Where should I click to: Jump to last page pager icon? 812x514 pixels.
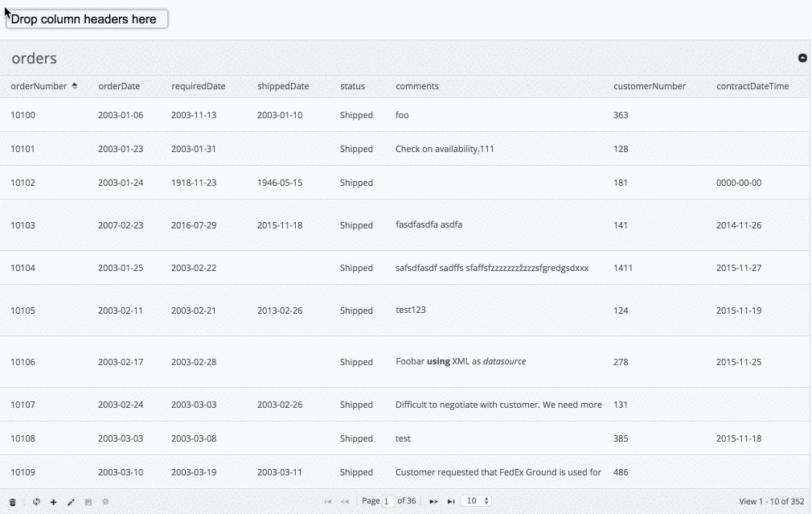[451, 501]
